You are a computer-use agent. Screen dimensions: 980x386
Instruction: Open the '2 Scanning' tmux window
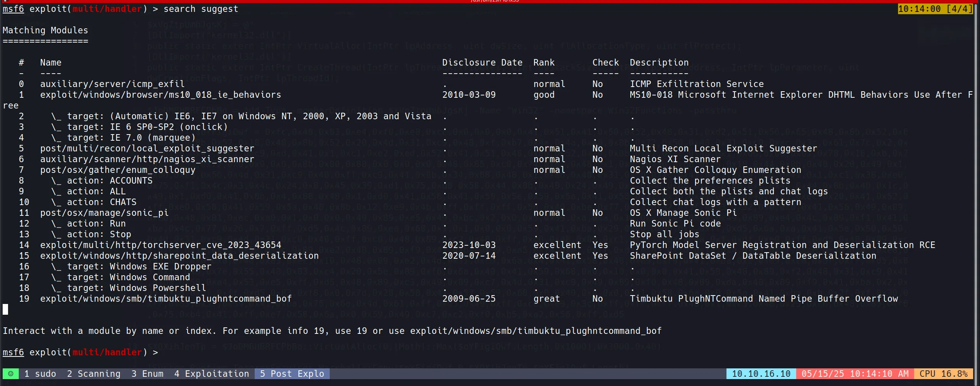click(x=93, y=374)
